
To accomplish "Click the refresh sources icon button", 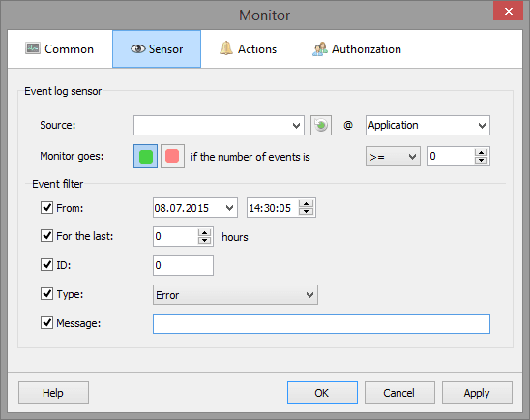I will (x=321, y=126).
